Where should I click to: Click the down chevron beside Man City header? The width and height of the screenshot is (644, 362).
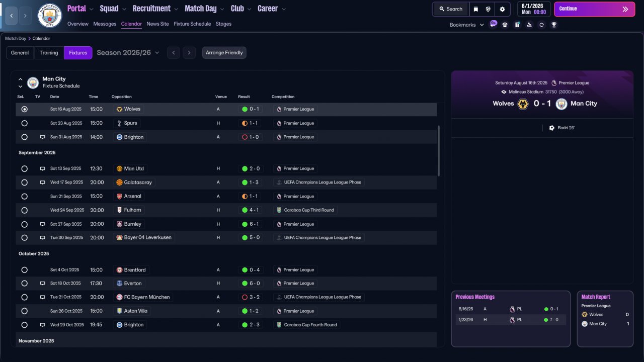pos(21,86)
